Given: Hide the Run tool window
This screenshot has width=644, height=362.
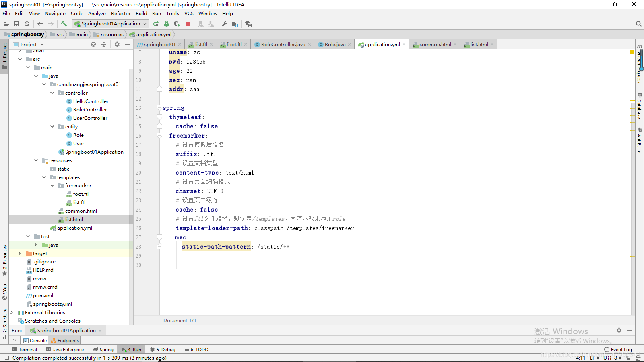Looking at the screenshot, I should (x=630, y=330).
